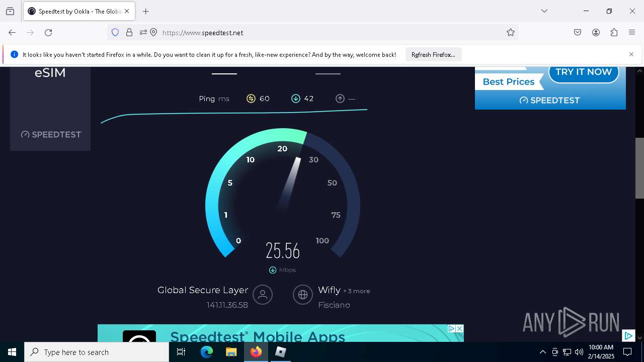Image resolution: width=644 pixels, height=362 pixels.
Task: Close the Speedtest Mobile Apps ad
Action: coord(459,329)
